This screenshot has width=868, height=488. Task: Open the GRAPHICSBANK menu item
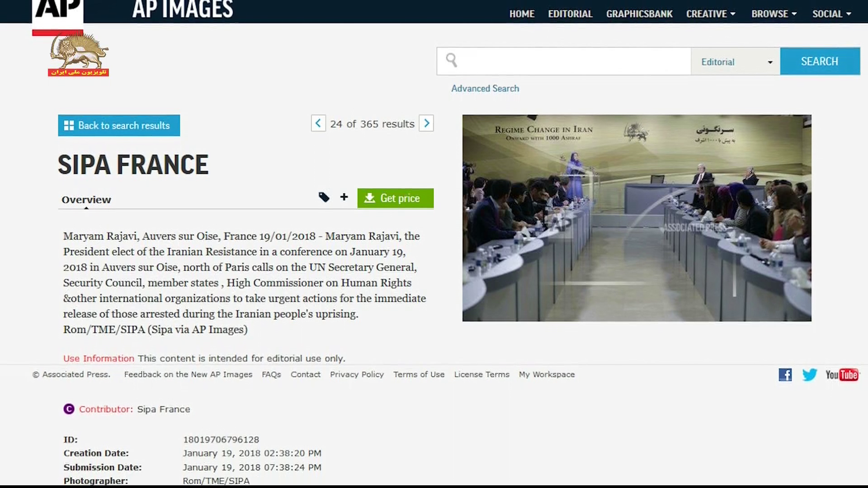[x=639, y=14]
